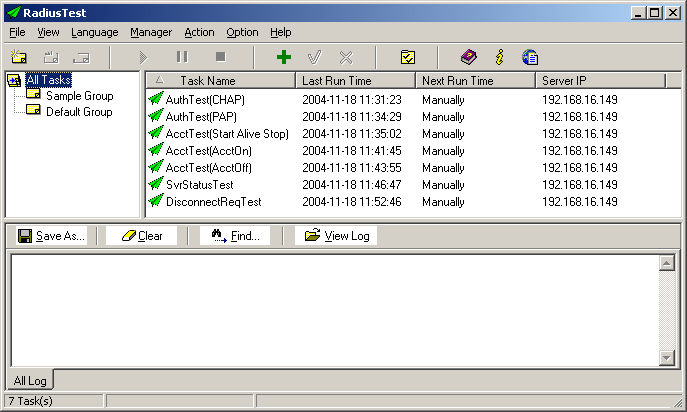Click 192.168.16.149 in the AcctTest(AcctOn) row

[x=580, y=151]
